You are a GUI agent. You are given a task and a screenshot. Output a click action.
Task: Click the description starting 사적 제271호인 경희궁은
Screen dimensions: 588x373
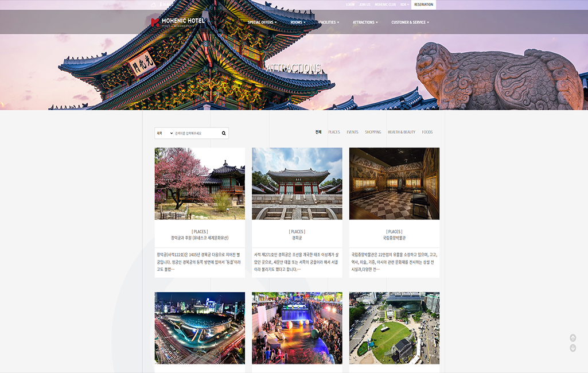(296, 262)
